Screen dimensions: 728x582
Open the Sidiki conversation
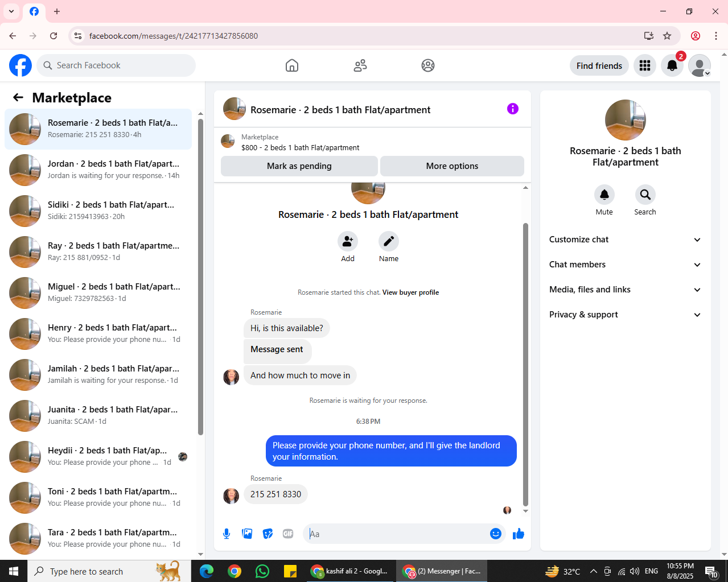(98, 211)
